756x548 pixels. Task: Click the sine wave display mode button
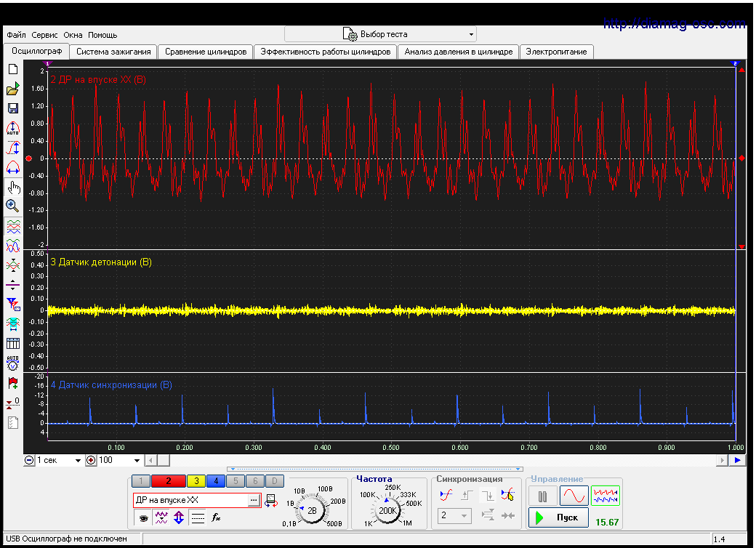tap(574, 496)
